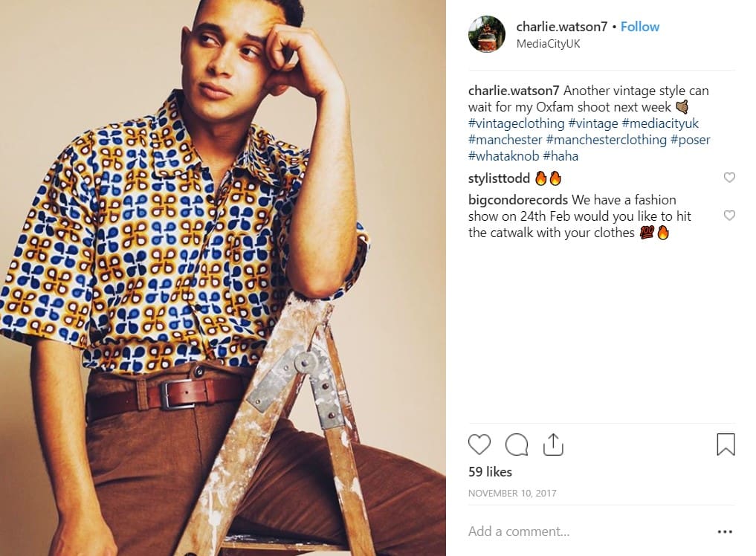Viewport: 756px width, 556px height.
Task: Open the #manchester hashtag
Action: (x=505, y=140)
